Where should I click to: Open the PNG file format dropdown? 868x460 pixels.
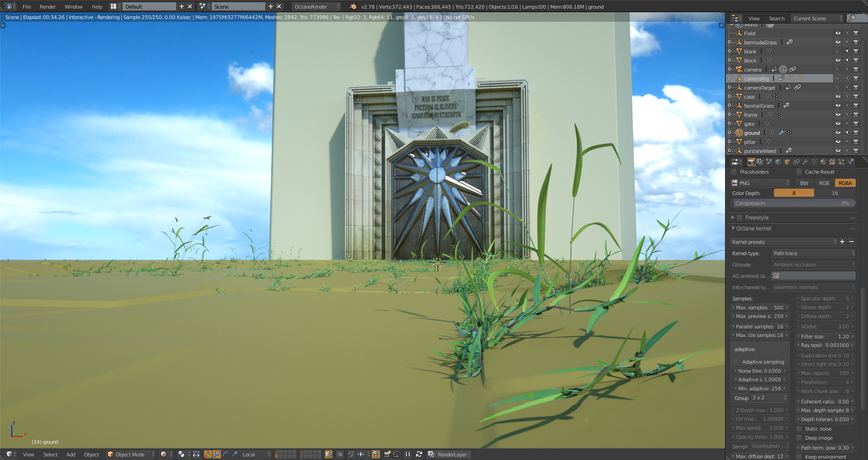coord(761,183)
